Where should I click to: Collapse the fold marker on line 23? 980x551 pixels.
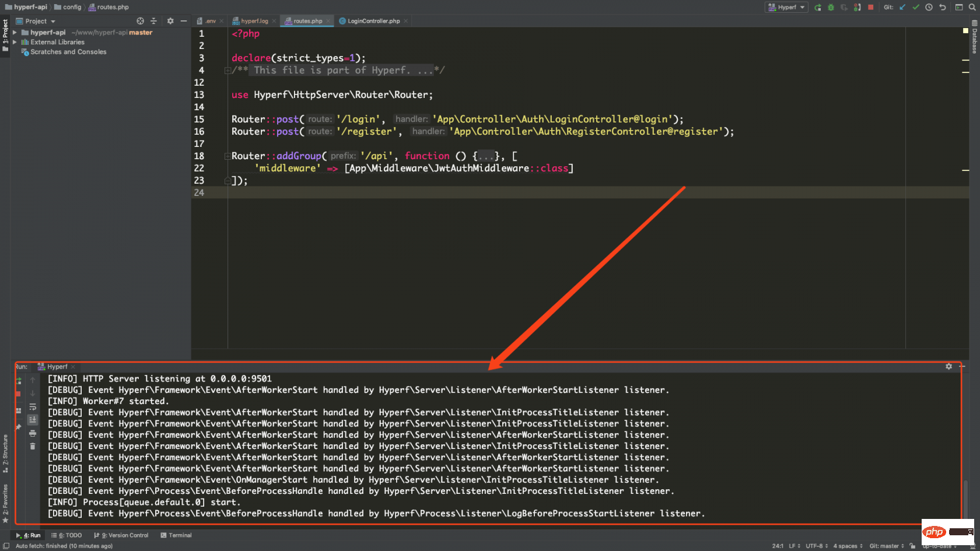[x=228, y=180]
